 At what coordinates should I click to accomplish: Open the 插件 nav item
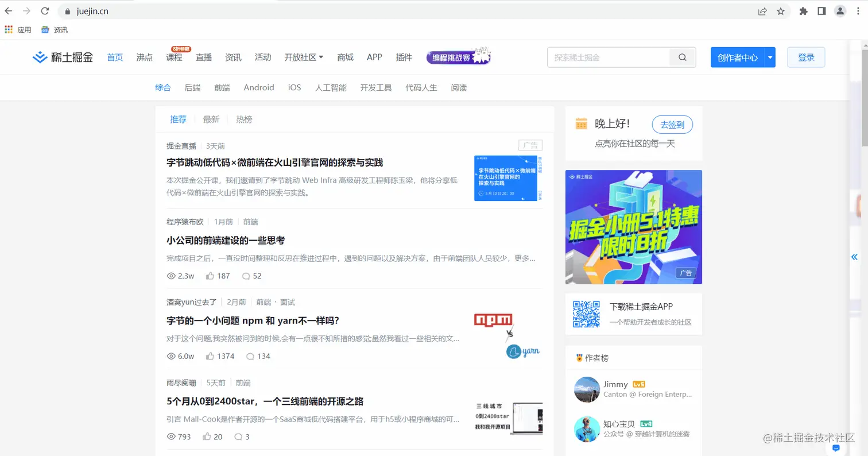(x=404, y=57)
